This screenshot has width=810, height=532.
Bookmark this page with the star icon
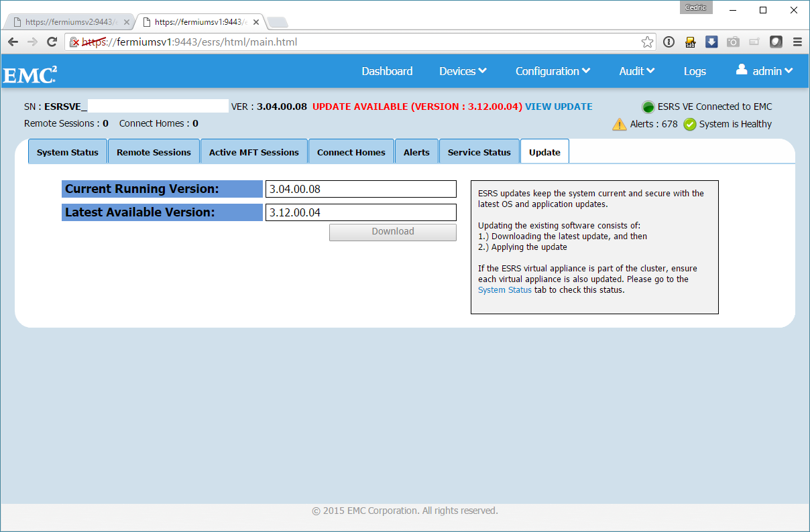point(647,42)
